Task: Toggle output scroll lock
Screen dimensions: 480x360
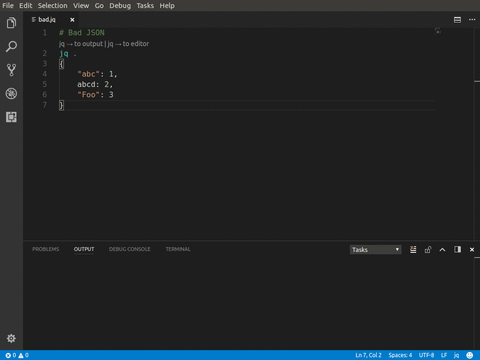Action: coord(428,250)
